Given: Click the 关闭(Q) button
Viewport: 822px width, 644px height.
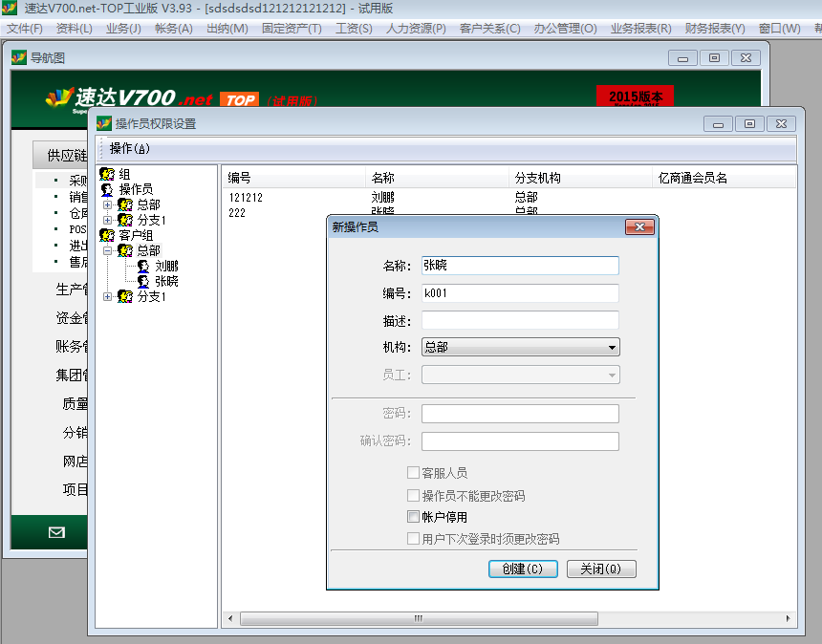Looking at the screenshot, I should point(601,569).
